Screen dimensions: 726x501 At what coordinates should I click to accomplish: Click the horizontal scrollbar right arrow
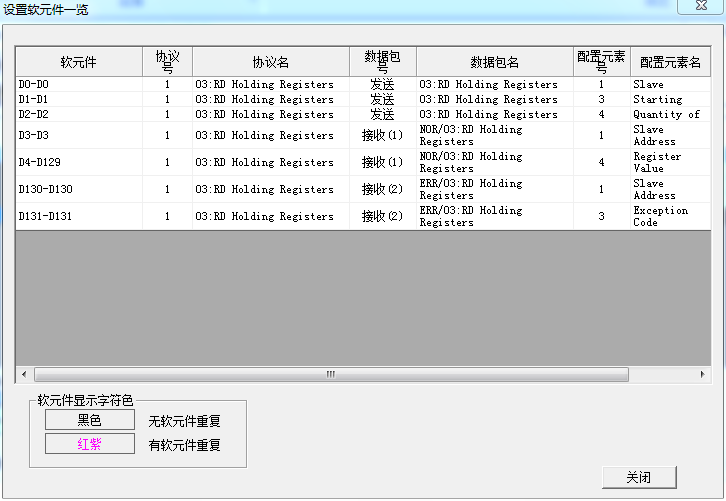pos(703,375)
